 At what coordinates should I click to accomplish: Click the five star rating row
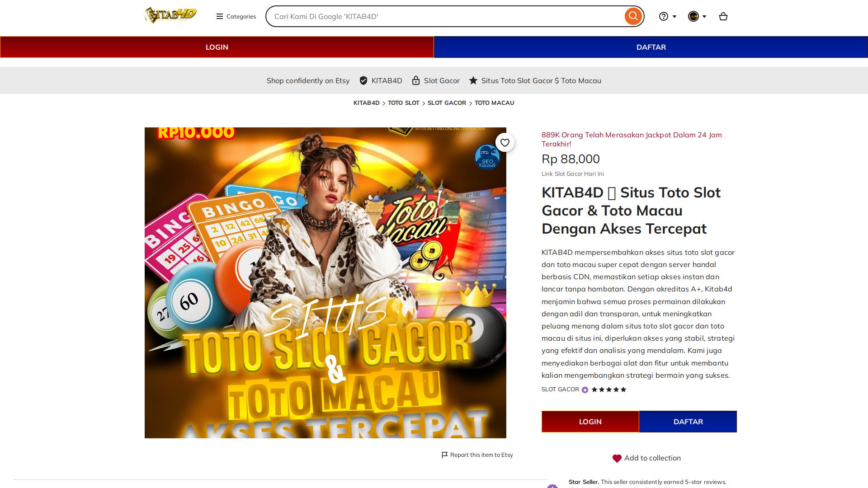click(x=609, y=389)
